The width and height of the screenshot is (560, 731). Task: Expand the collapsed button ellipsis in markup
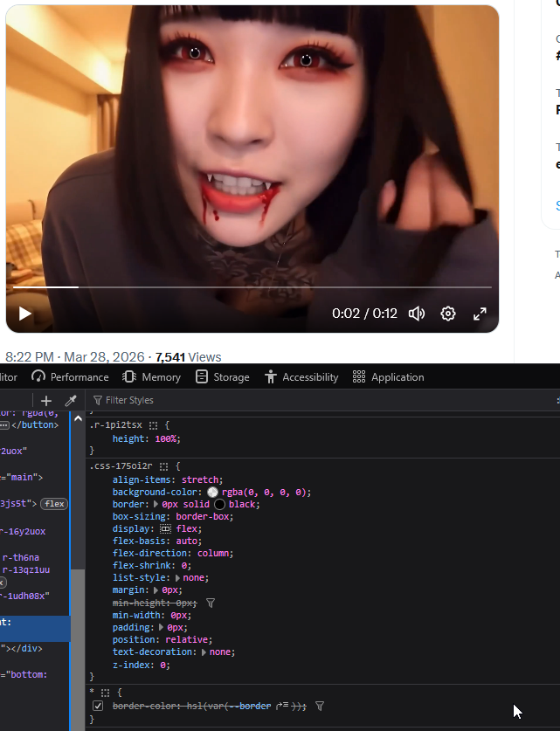4,425
